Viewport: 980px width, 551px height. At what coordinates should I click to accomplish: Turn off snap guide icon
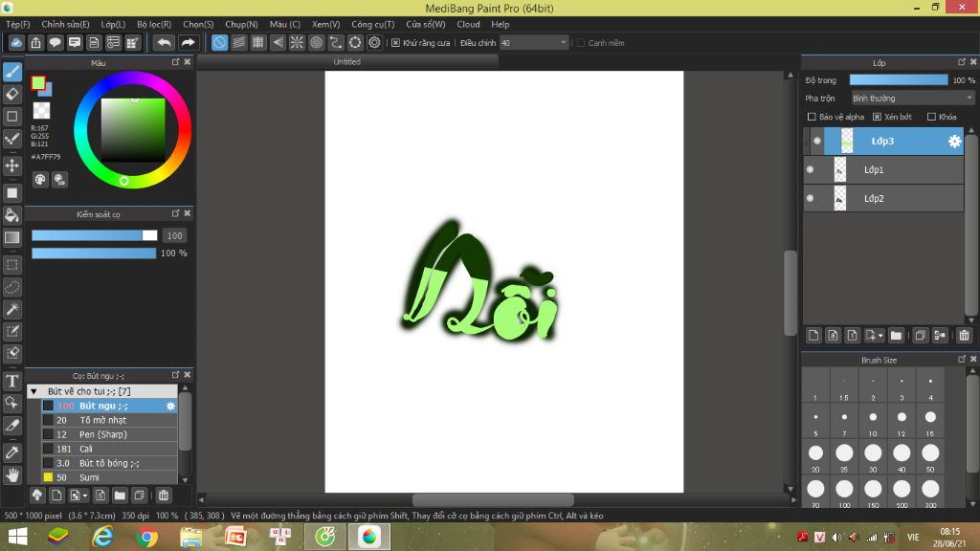tap(219, 42)
